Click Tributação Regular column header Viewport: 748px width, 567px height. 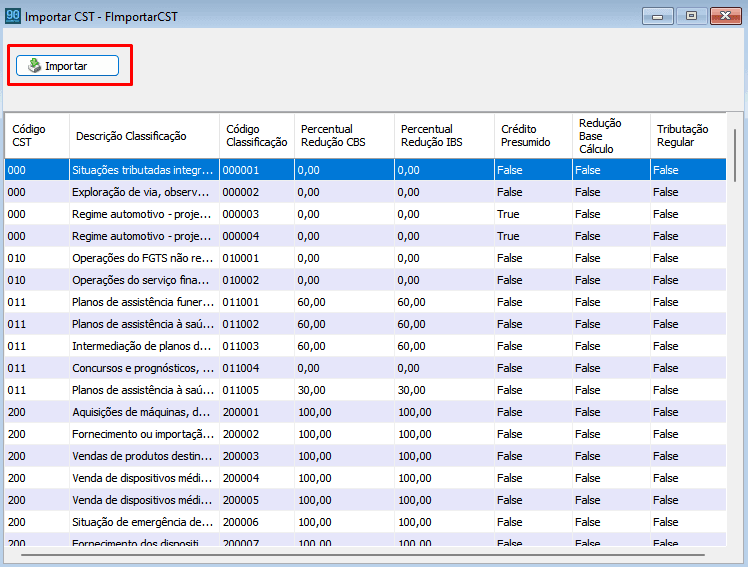pyautogui.click(x=688, y=136)
